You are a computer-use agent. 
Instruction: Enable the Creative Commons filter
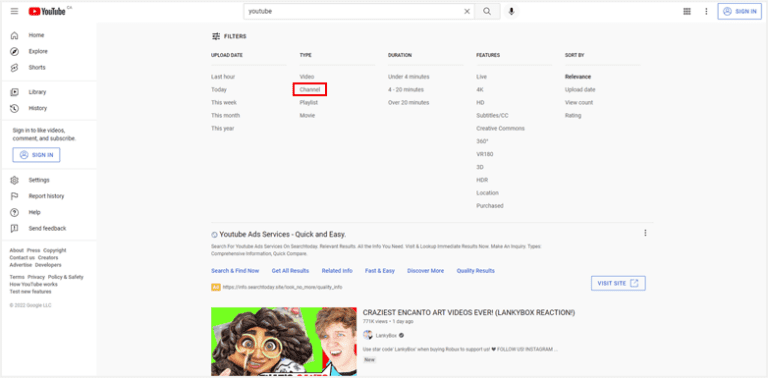501,128
